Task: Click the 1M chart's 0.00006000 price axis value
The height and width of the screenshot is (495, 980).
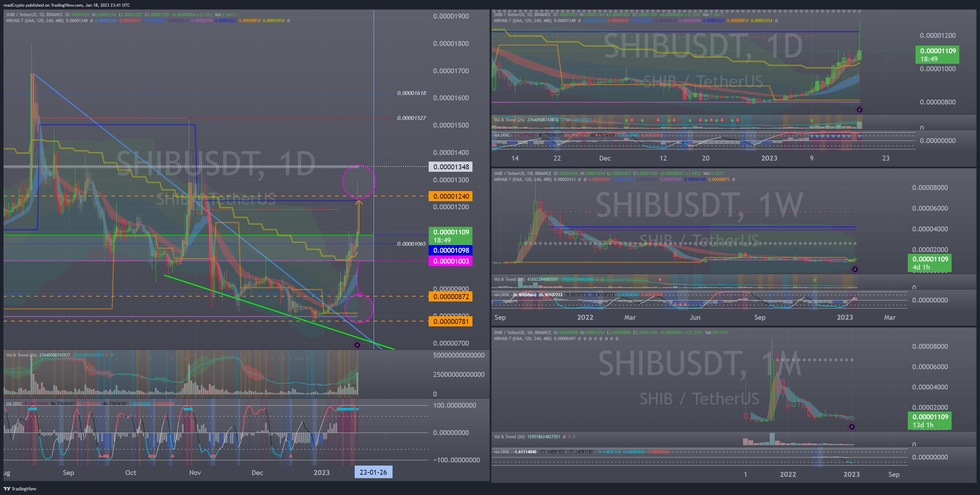Action: coord(930,367)
